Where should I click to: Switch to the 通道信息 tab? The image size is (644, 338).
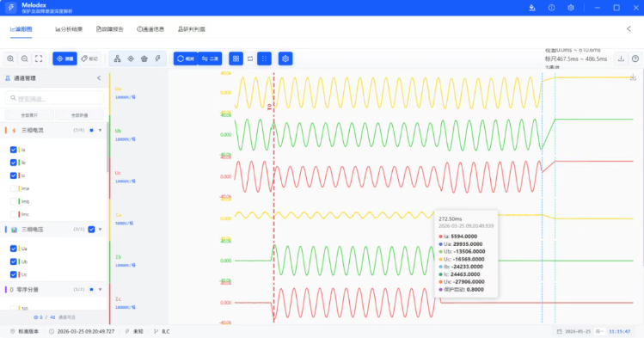(150, 29)
